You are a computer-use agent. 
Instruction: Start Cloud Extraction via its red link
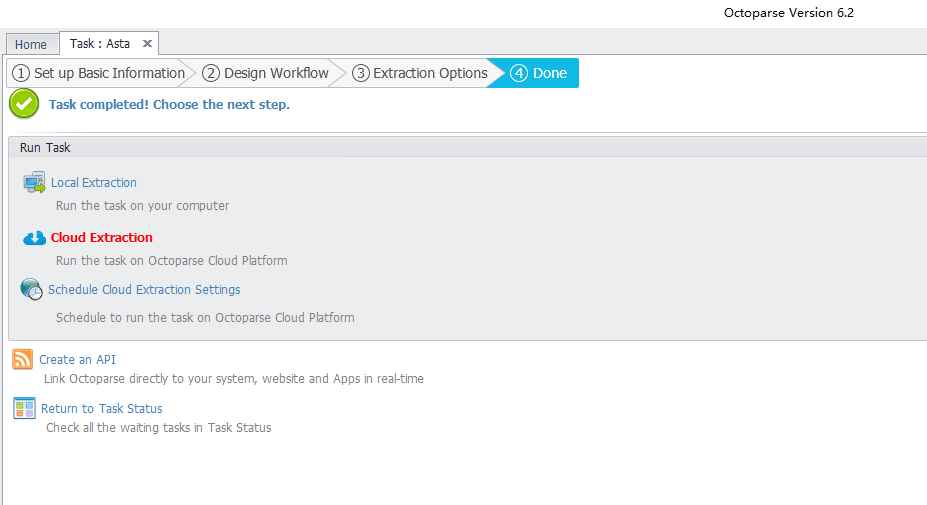click(x=102, y=238)
